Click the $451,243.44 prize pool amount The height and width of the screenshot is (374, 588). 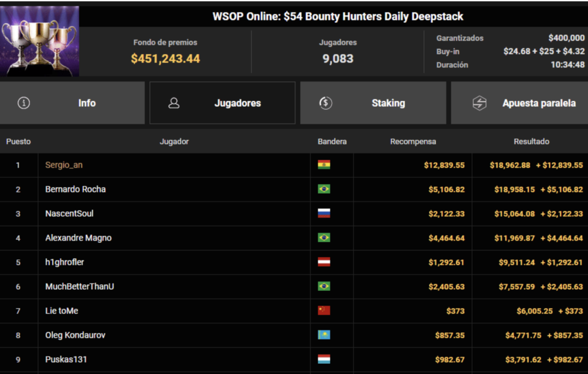(x=165, y=59)
